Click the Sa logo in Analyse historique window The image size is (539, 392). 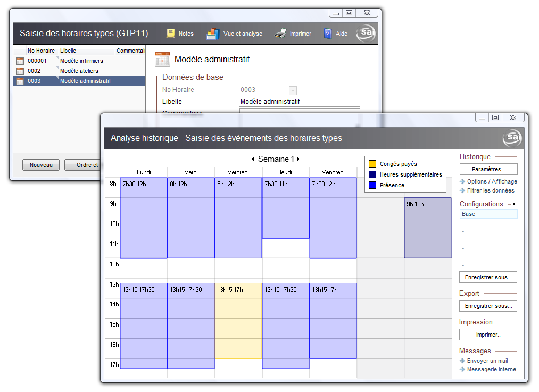[512, 138]
